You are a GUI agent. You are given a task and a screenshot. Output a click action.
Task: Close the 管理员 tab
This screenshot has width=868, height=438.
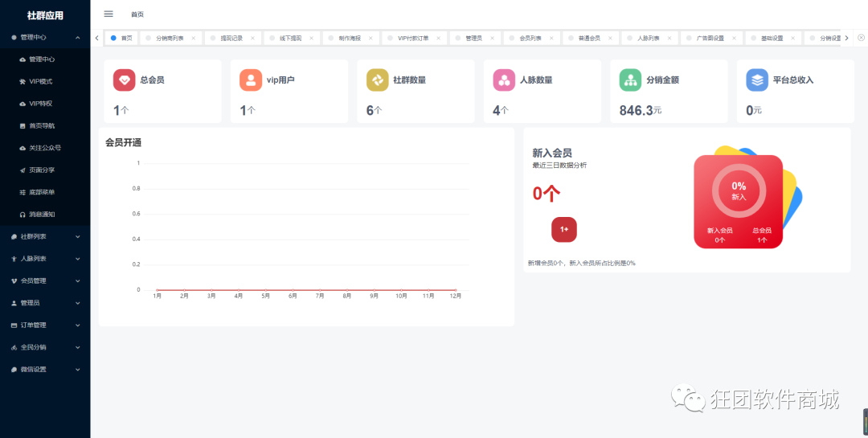click(x=492, y=39)
